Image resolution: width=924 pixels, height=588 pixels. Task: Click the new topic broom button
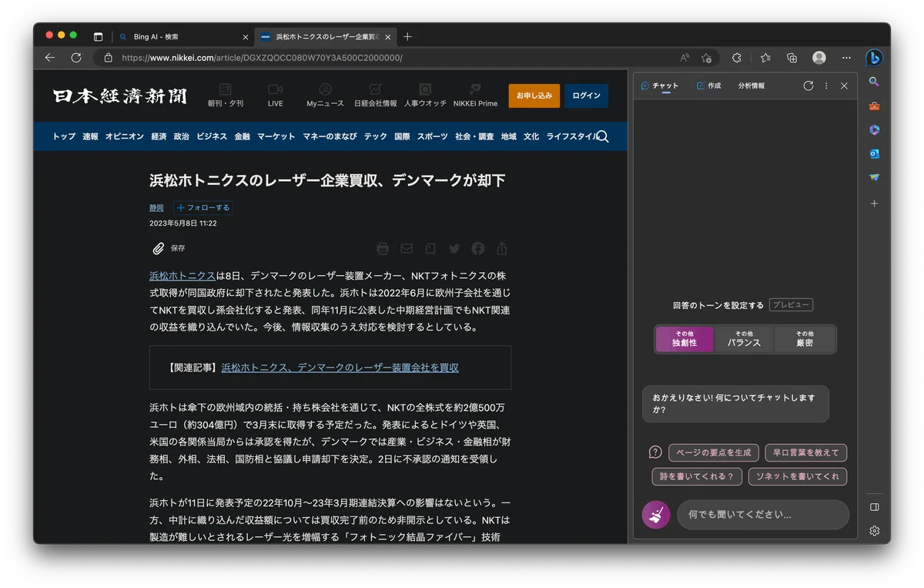(x=656, y=515)
